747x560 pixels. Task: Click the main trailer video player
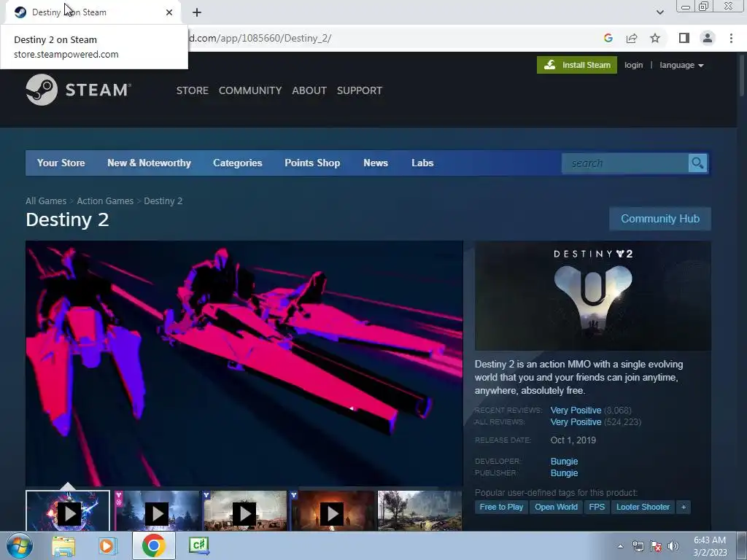click(x=244, y=363)
